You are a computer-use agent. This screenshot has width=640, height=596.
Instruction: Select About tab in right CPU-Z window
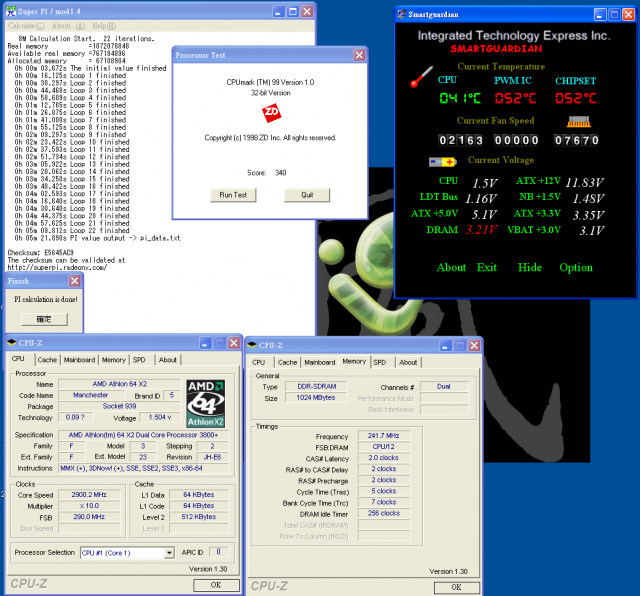click(x=408, y=362)
